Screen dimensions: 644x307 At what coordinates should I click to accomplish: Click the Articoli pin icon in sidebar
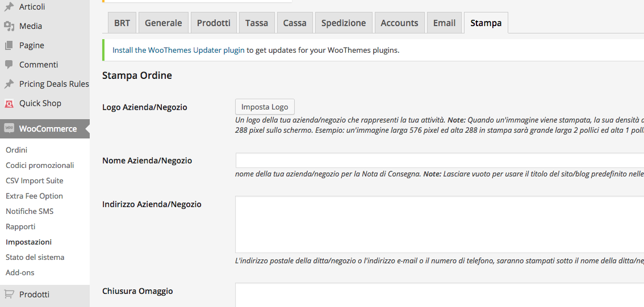9,7
